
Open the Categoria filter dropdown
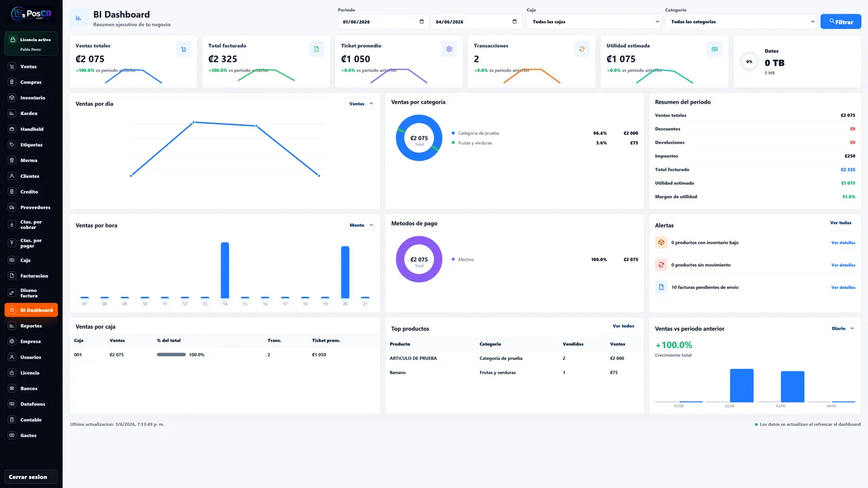(x=741, y=22)
